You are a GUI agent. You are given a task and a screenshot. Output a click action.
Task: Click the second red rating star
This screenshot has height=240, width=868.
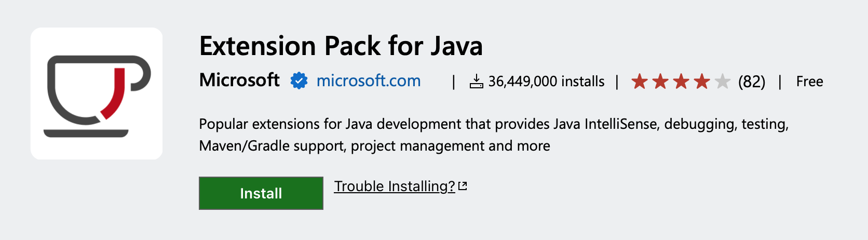(x=660, y=82)
